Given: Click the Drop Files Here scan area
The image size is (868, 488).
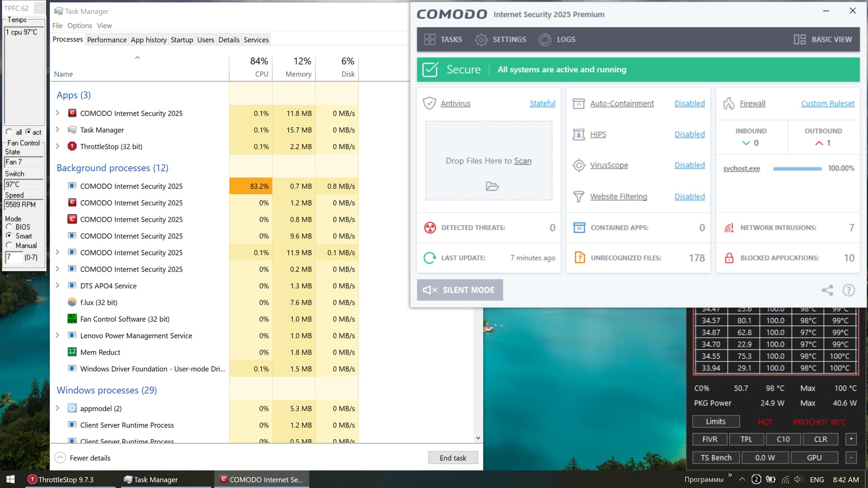Looking at the screenshot, I should coord(489,160).
